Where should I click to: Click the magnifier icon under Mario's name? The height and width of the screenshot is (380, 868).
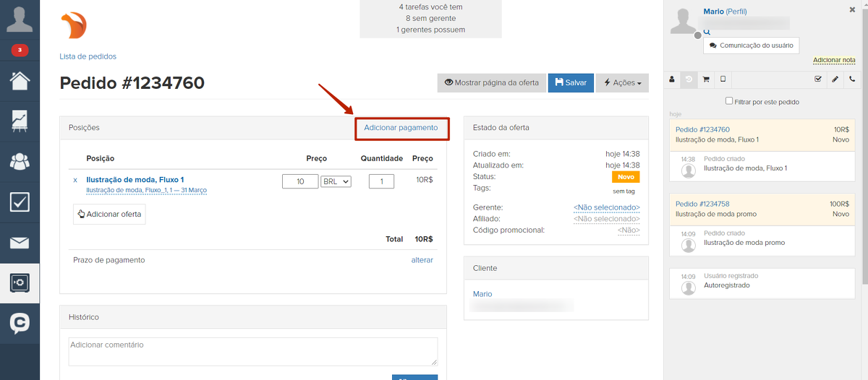[x=707, y=32]
